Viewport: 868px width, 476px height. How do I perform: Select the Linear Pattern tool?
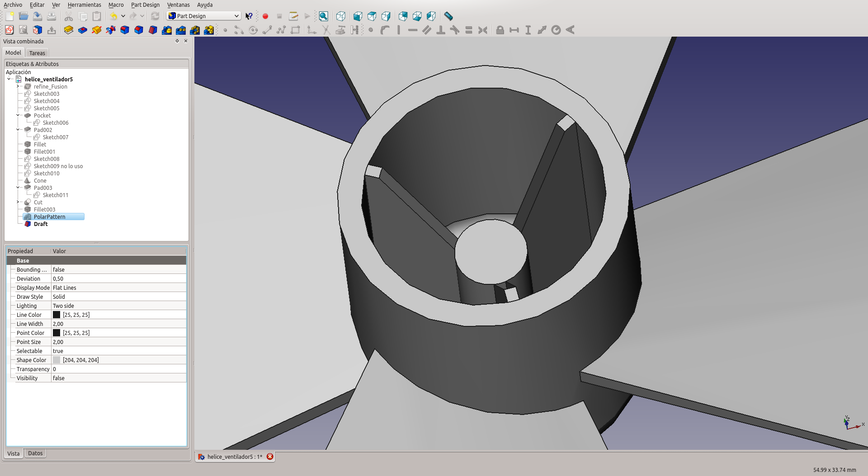click(x=181, y=30)
